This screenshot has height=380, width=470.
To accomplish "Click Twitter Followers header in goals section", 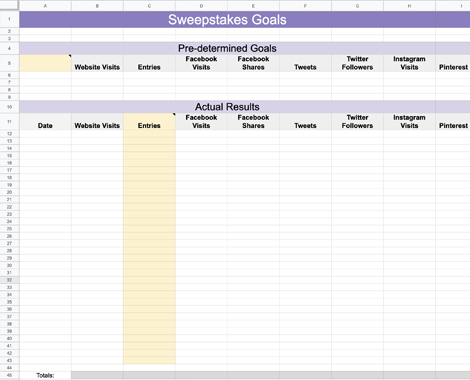I will tap(357, 63).
